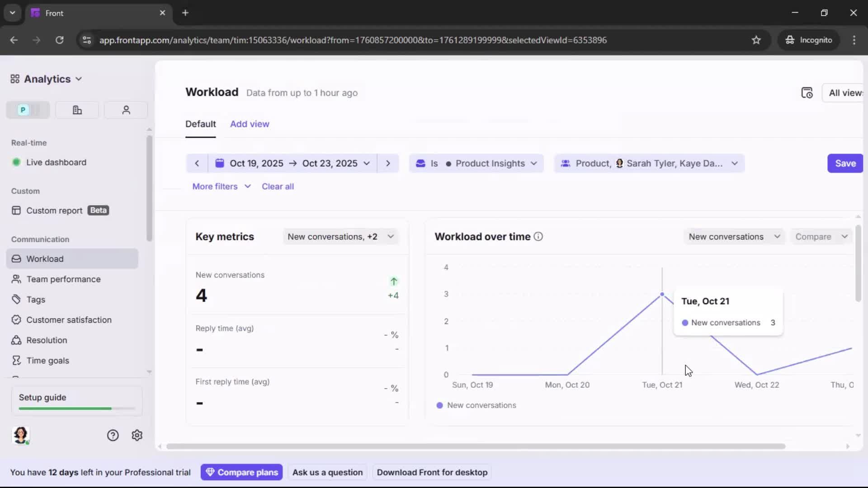
Task: View Customer satisfaction metrics
Action: (x=68, y=319)
